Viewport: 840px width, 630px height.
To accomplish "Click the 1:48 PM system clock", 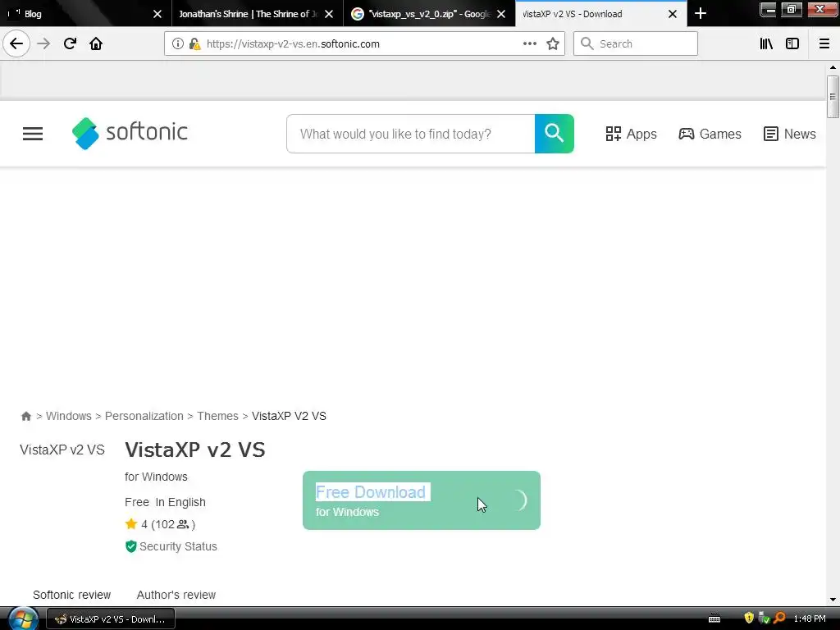I will (x=810, y=619).
